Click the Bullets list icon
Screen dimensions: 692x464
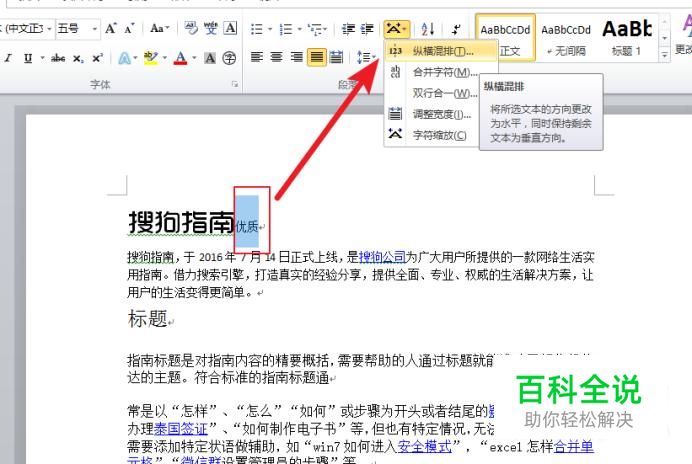click(x=256, y=29)
